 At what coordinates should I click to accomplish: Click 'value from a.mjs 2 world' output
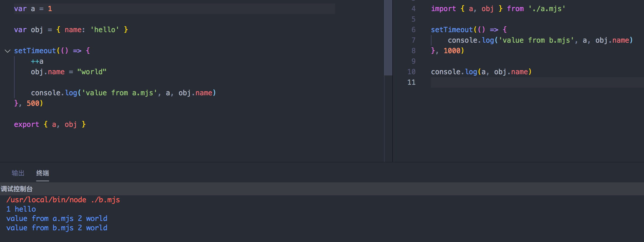click(57, 219)
